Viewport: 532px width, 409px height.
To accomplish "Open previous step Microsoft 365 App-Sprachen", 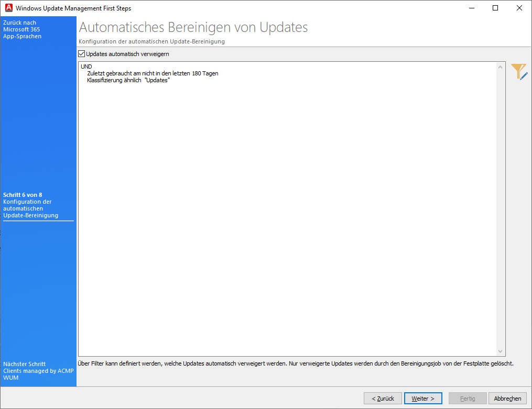I will (24, 29).
